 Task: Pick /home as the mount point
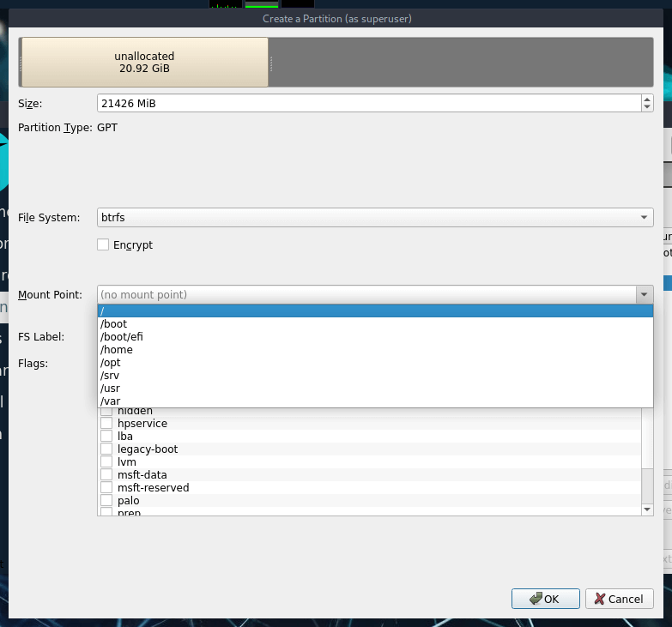[375, 350]
